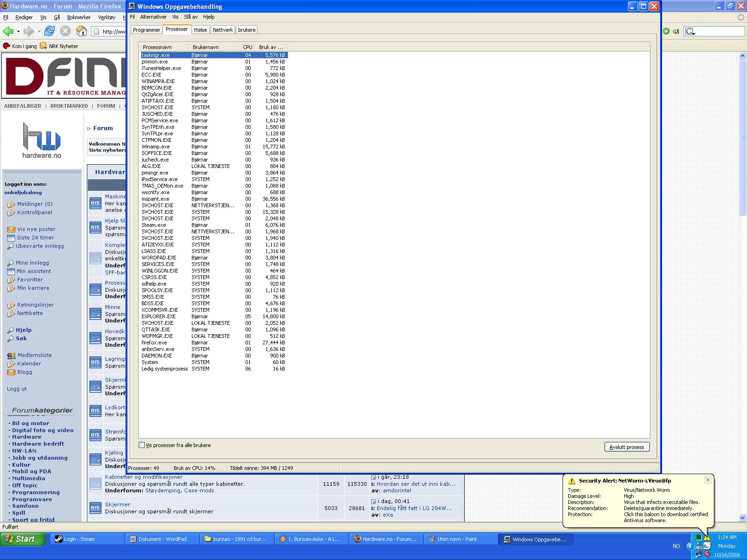Click red security shield tray icon
The width and height of the screenshot is (747, 560).
707,554
